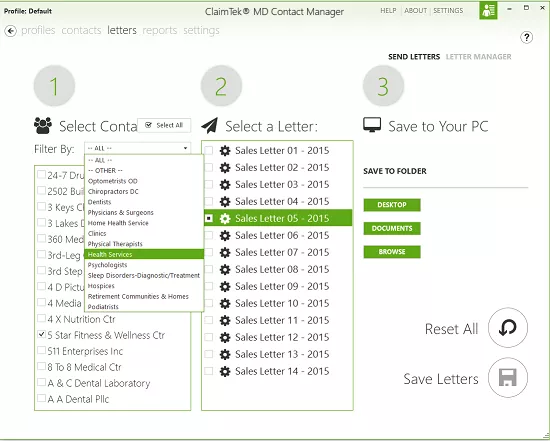Click gear icon for Sales Letter 03
The height and width of the screenshot is (441, 550).
tap(225, 185)
